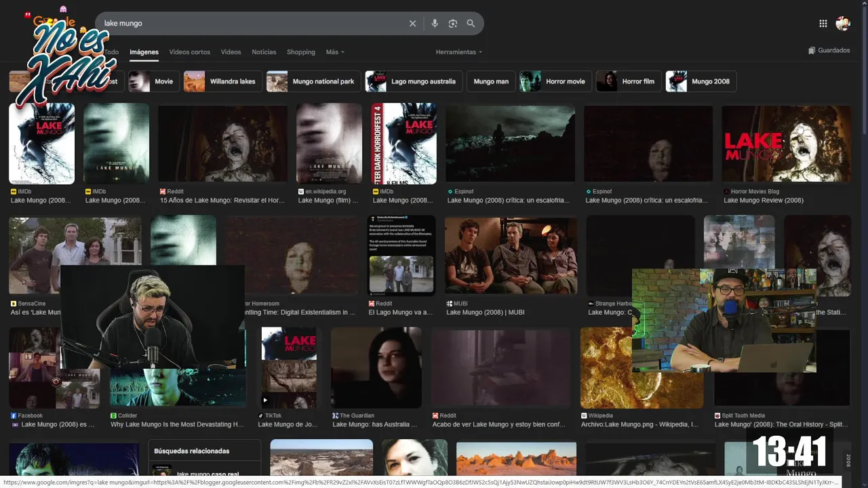The height and width of the screenshot is (488, 868).
Task: Open the Google account profile avatar
Action: pyautogui.click(x=843, y=24)
